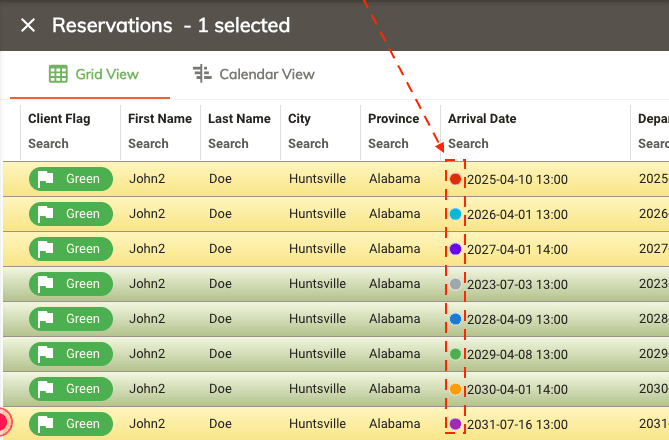Click the orange dot beside 2030-04-01 arrival
This screenshot has height=440, width=669.
pyautogui.click(x=456, y=389)
